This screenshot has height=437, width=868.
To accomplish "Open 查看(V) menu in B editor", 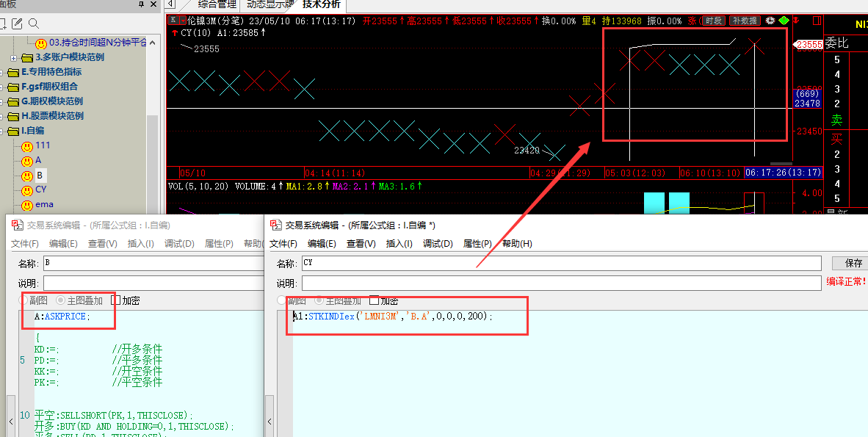I will 102,244.
